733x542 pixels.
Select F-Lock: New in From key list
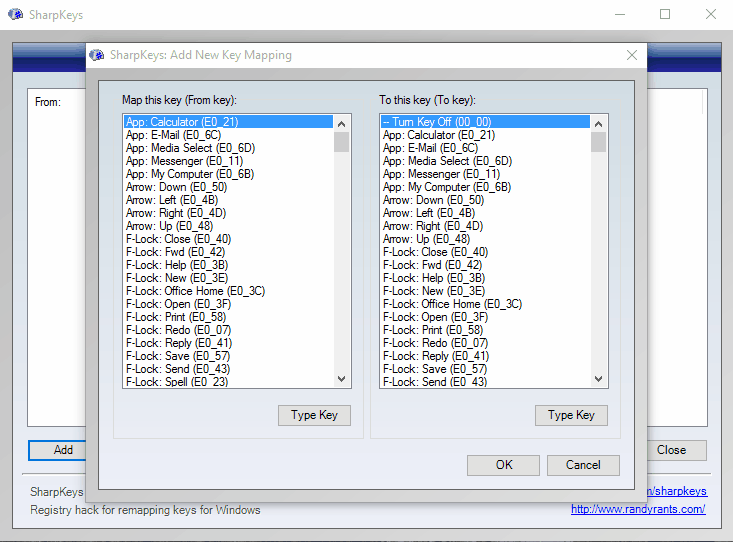point(229,278)
